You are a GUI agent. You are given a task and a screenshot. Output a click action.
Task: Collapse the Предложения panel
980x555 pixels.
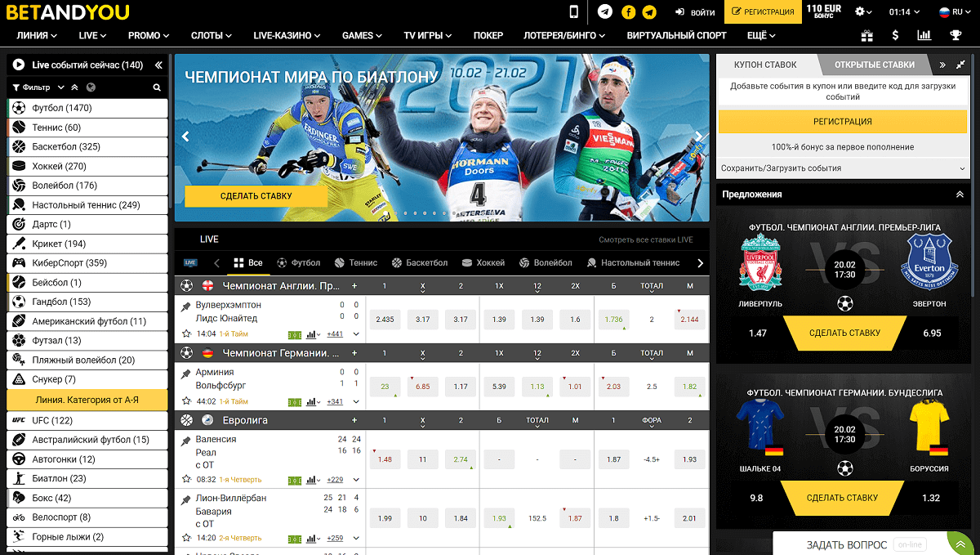(x=960, y=195)
